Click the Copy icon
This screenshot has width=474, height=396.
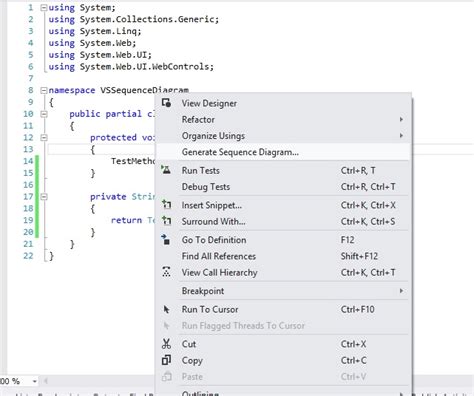coord(166,360)
